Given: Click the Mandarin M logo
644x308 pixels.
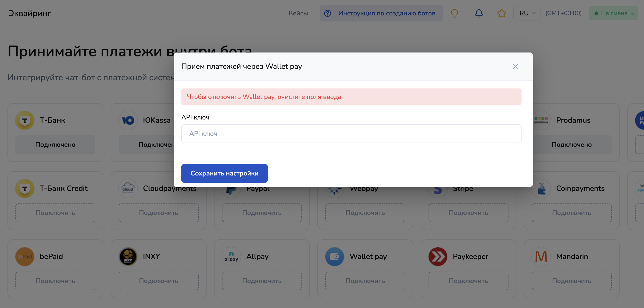Looking at the screenshot, I should click(x=541, y=256).
